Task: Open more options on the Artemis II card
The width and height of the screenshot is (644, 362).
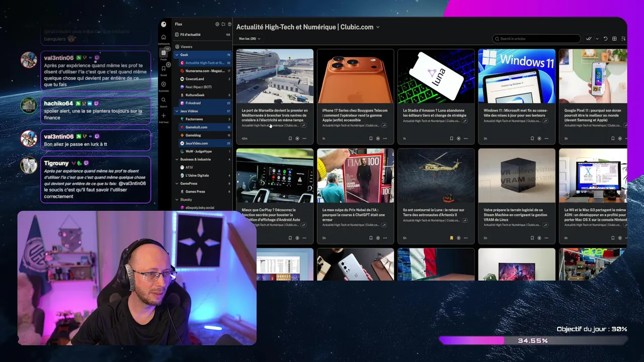Action: [466, 238]
